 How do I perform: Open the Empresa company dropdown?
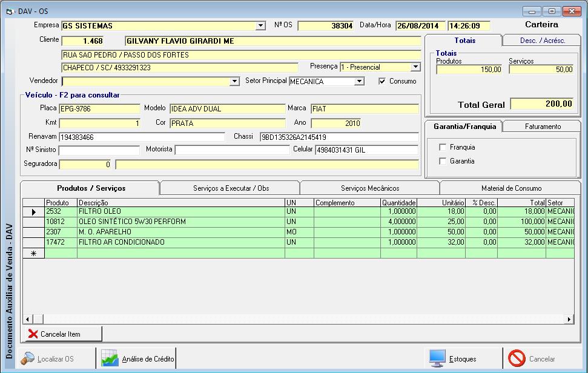pyautogui.click(x=259, y=25)
